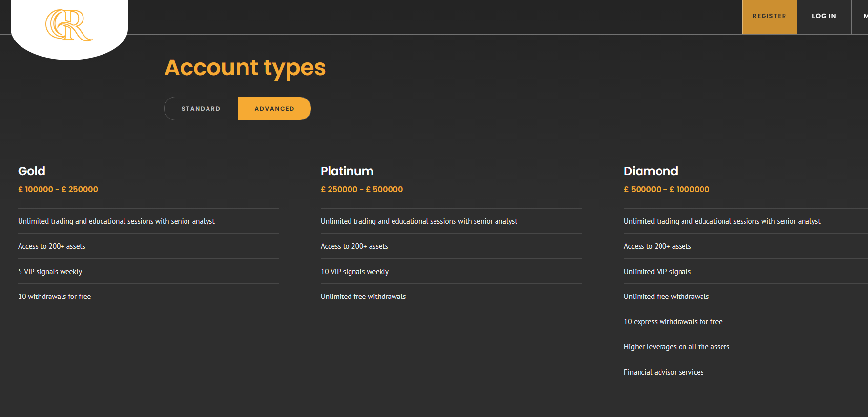Click "10 withdrawals for free"
Screen dimensions: 868x417
pos(54,297)
